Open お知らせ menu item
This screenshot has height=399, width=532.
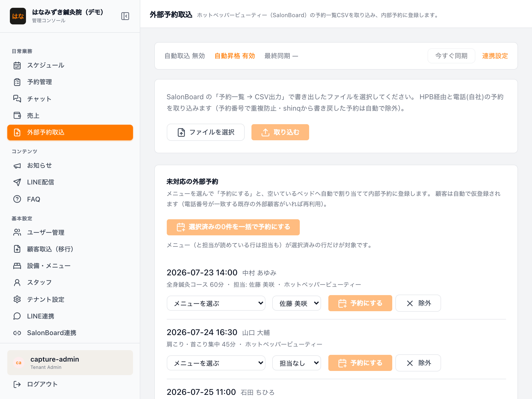(70, 166)
